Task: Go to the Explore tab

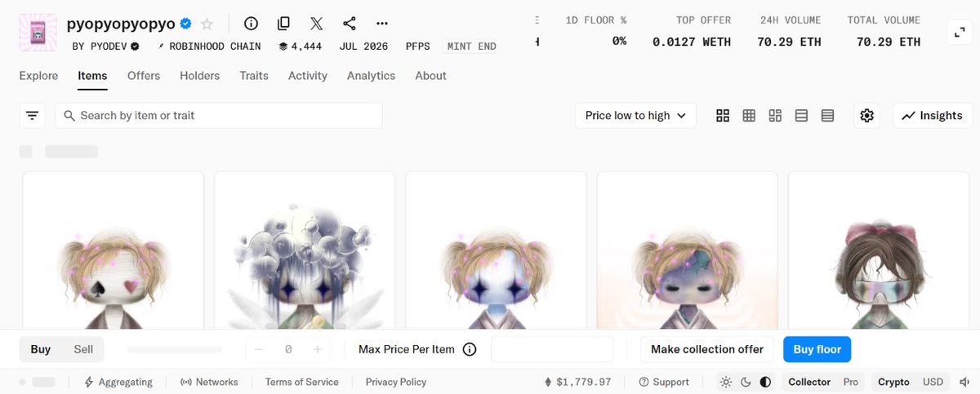Action: [38, 76]
